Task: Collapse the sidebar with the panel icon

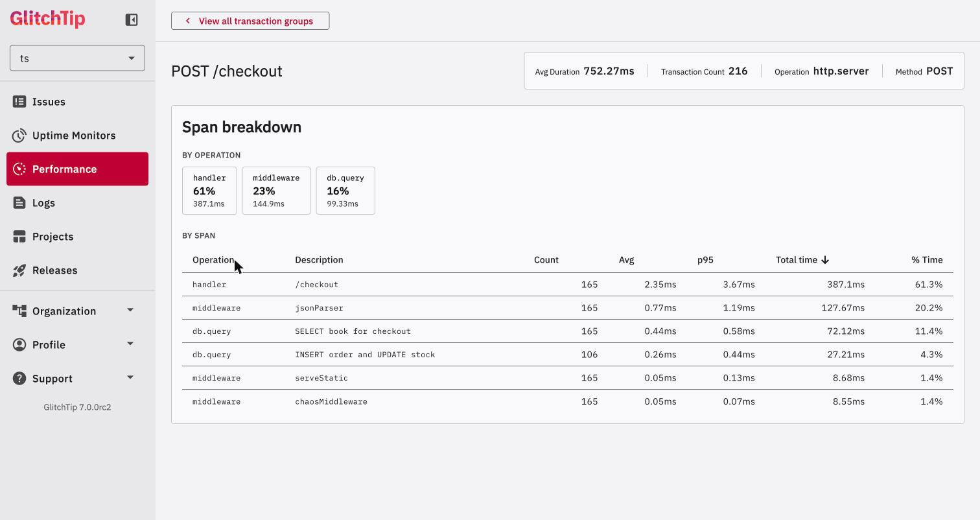Action: click(132, 19)
